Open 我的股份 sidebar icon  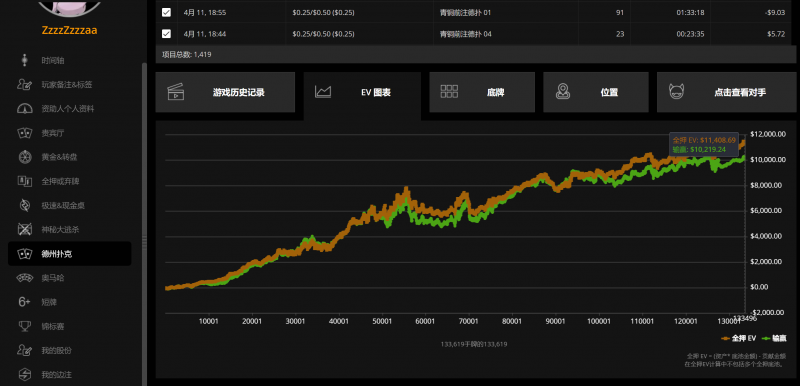coord(24,350)
